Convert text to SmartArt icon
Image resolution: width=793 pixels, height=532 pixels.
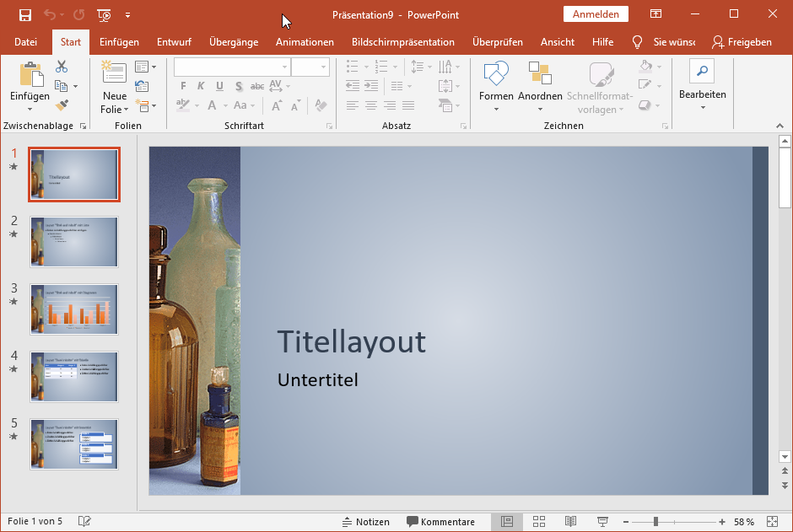445,105
